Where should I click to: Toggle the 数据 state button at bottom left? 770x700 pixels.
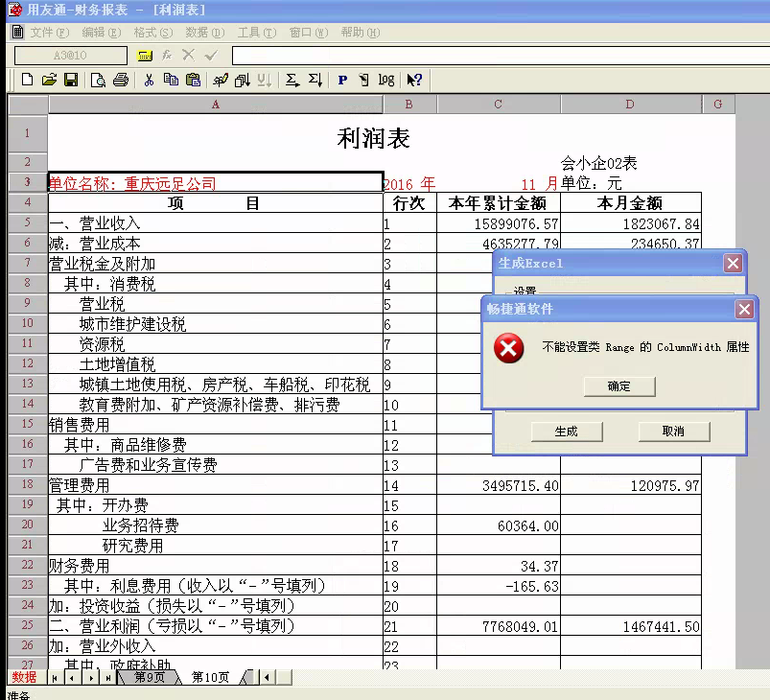pos(25,677)
